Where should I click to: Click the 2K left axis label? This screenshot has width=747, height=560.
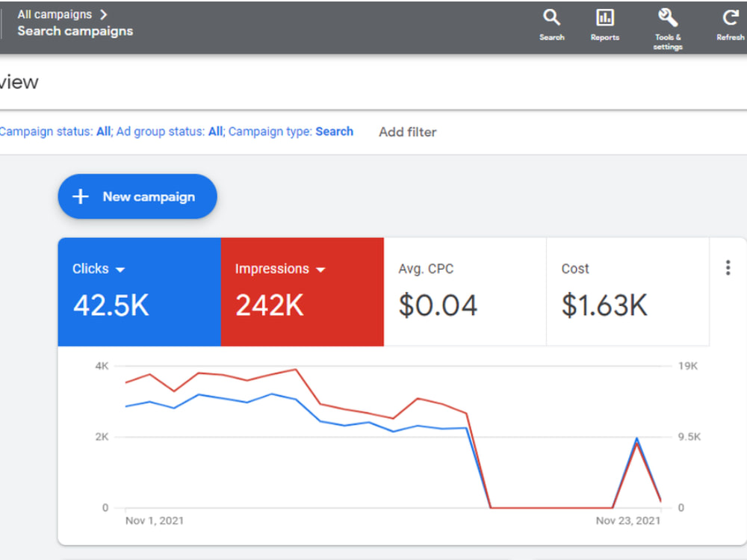coord(102,437)
